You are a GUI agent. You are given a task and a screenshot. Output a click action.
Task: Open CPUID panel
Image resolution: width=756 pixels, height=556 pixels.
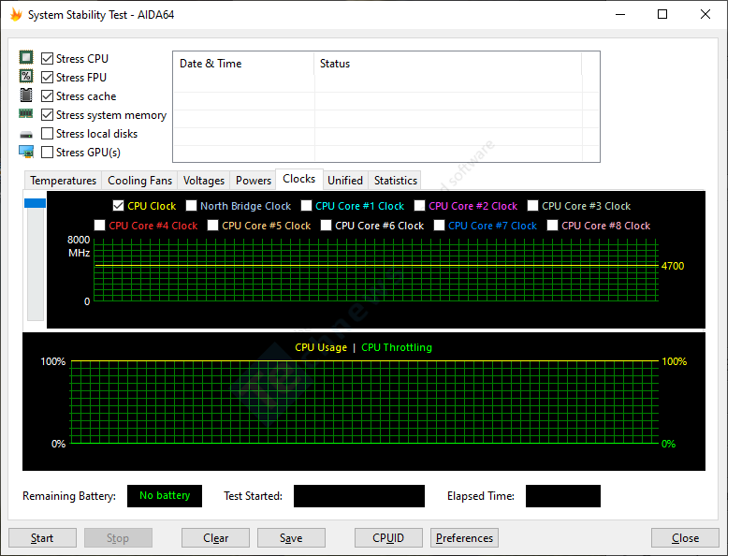[388, 537]
